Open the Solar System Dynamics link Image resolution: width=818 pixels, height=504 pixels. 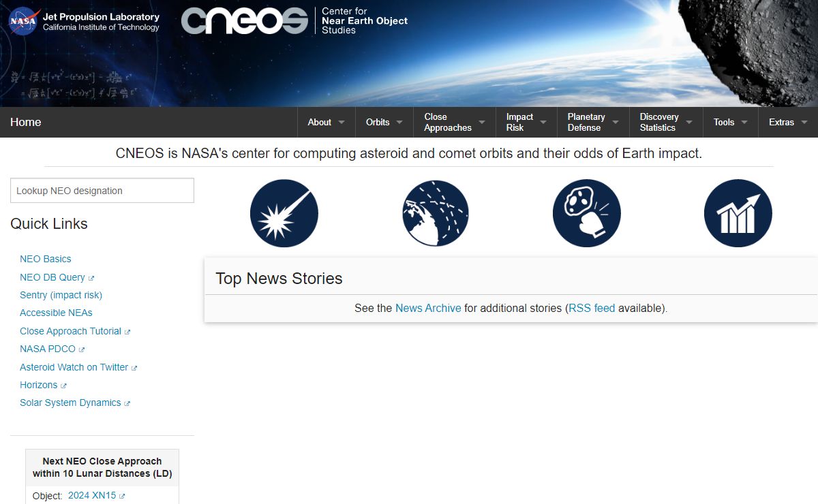pos(70,403)
